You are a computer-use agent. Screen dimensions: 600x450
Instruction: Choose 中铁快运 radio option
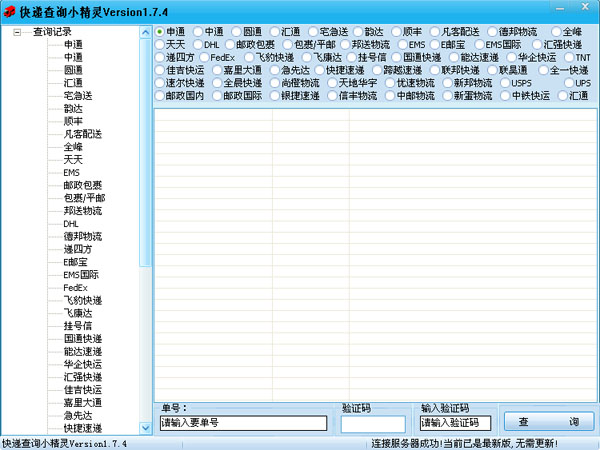(x=505, y=96)
